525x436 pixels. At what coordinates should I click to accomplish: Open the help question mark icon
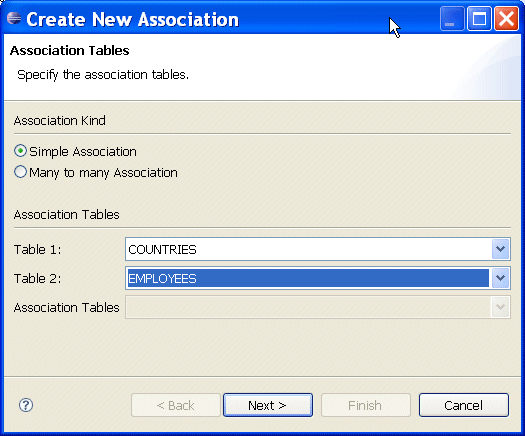(26, 405)
